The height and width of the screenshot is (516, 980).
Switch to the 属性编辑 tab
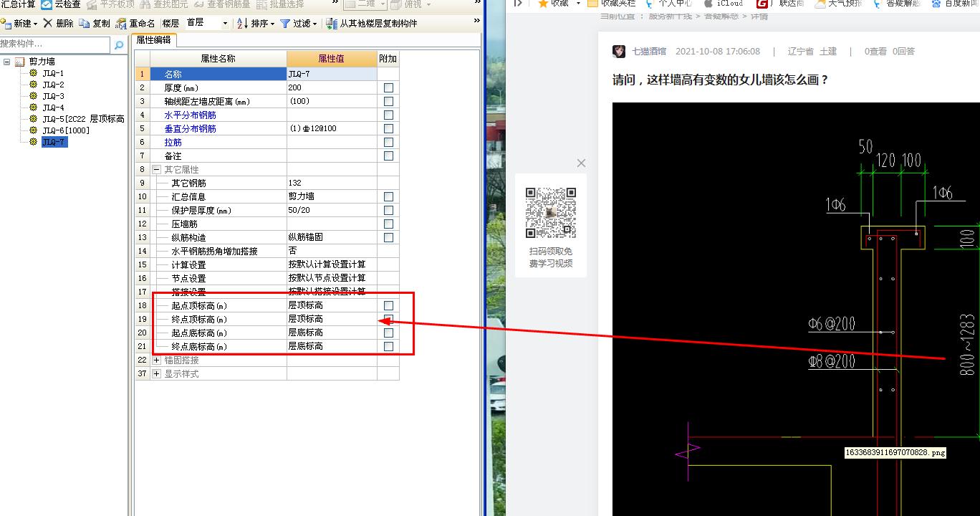pos(154,40)
